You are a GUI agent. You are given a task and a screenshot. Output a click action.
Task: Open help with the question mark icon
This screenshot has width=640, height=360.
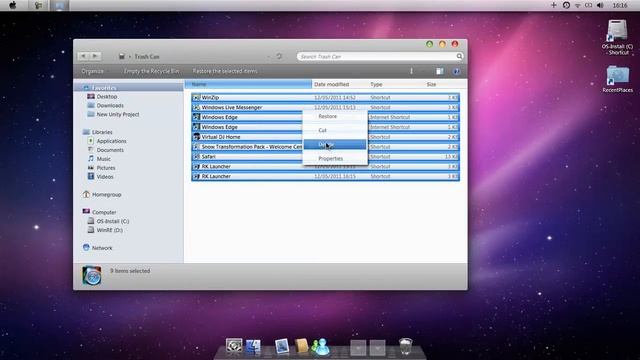click(x=456, y=71)
